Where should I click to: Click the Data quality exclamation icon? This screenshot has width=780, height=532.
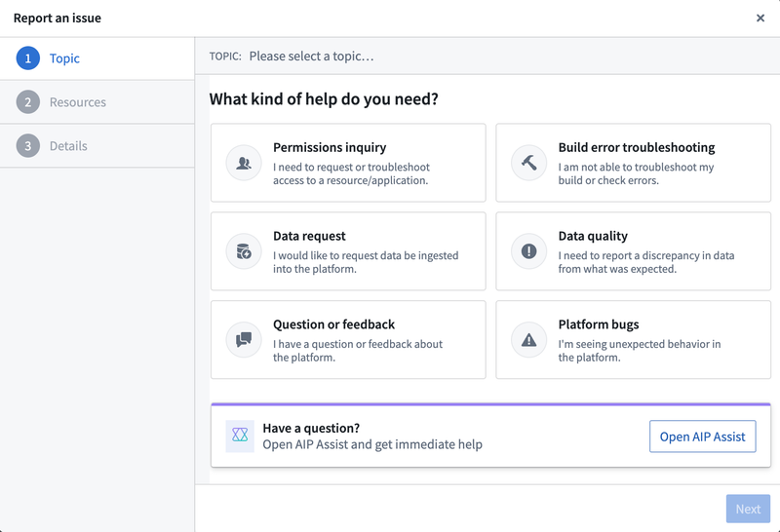pyautogui.click(x=528, y=251)
